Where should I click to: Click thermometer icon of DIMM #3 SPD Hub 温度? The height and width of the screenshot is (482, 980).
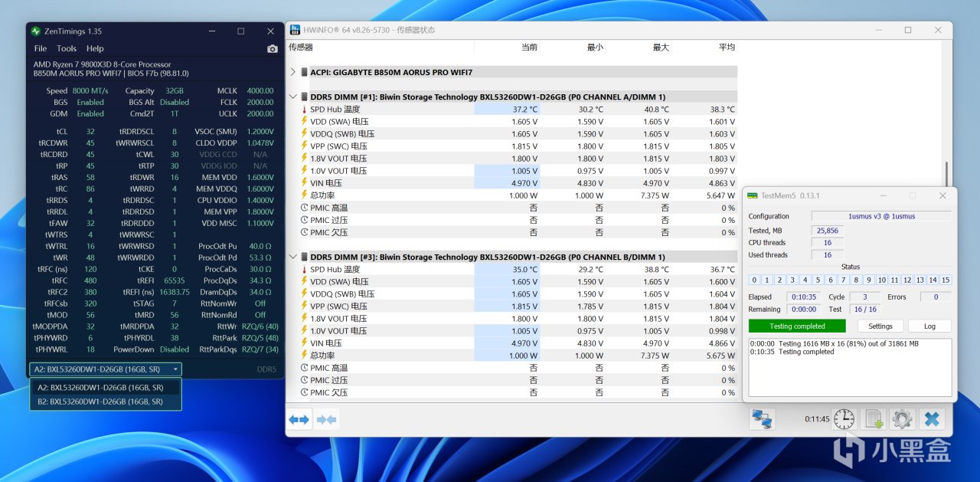[x=304, y=270]
